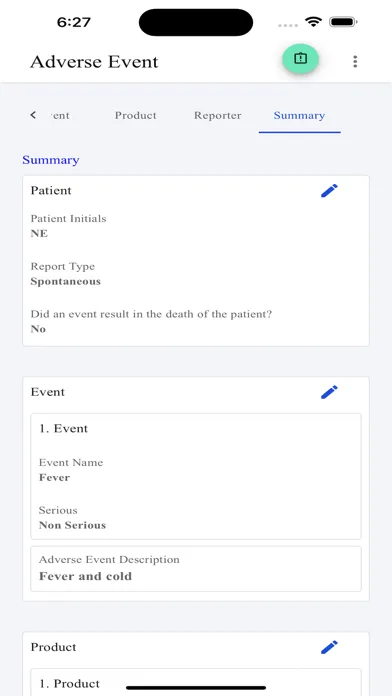Tap the Wi-Fi status icon

click(x=313, y=22)
